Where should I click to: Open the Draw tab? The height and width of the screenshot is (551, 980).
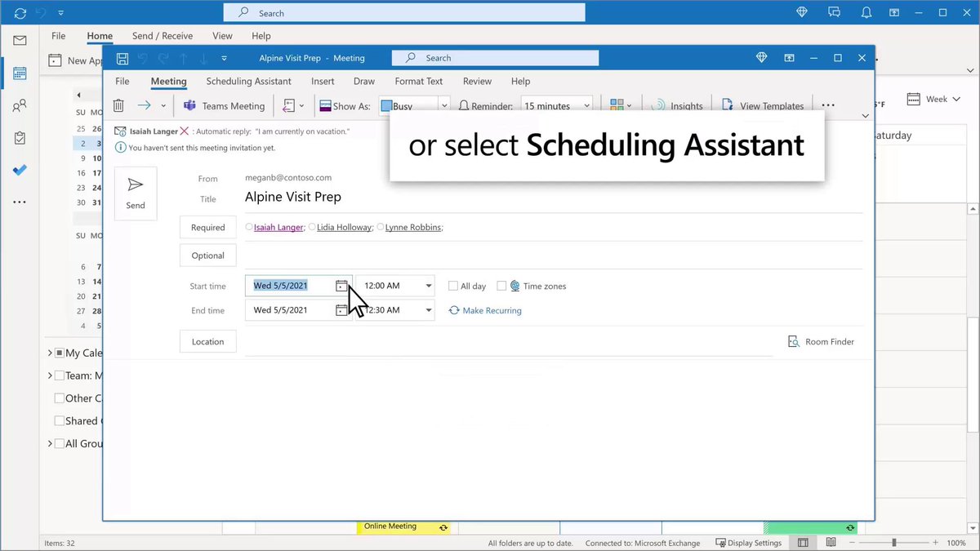364,82
